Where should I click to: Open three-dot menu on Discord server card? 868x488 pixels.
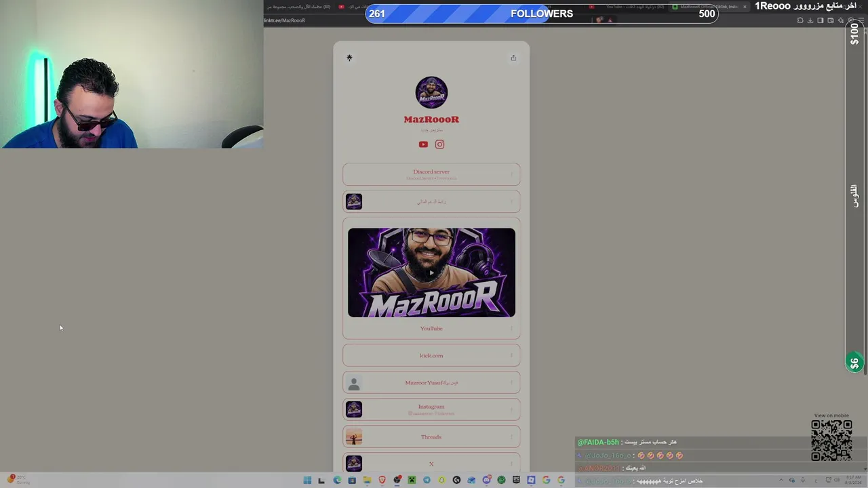[512, 174]
